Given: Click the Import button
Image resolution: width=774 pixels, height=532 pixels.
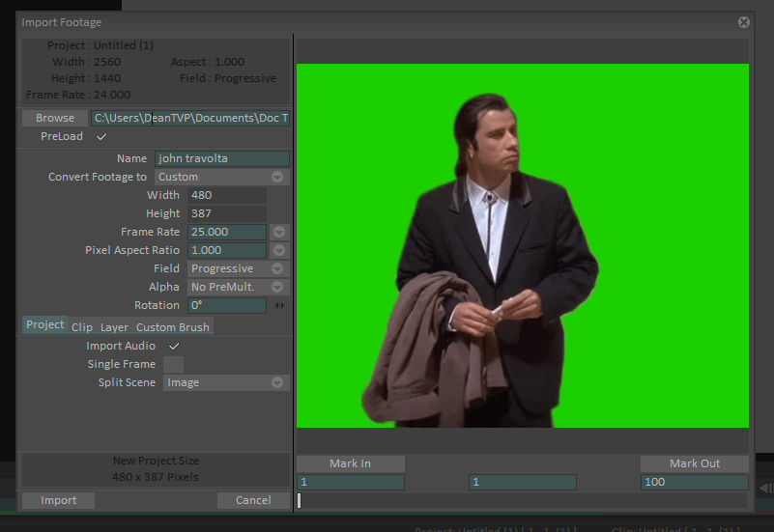Looking at the screenshot, I should point(58,500).
